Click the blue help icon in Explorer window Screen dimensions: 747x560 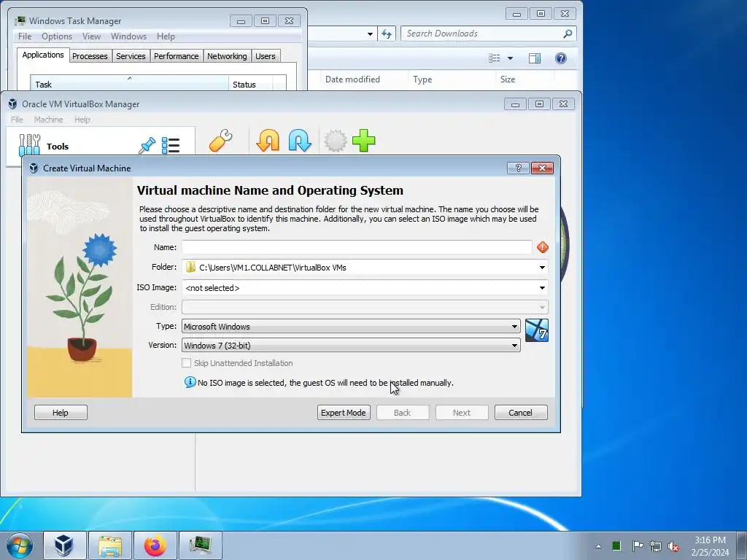(x=561, y=58)
